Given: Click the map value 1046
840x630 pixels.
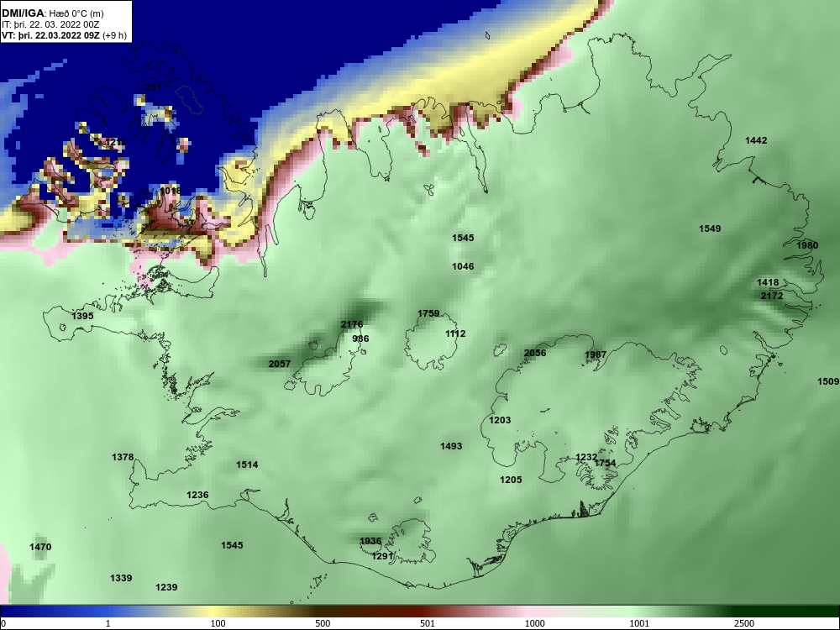Looking at the screenshot, I should 463,266.
